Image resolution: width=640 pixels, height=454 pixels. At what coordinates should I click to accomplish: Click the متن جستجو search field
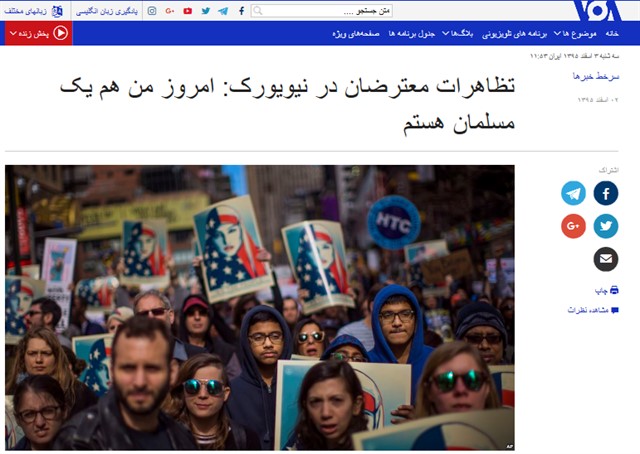click(322, 11)
